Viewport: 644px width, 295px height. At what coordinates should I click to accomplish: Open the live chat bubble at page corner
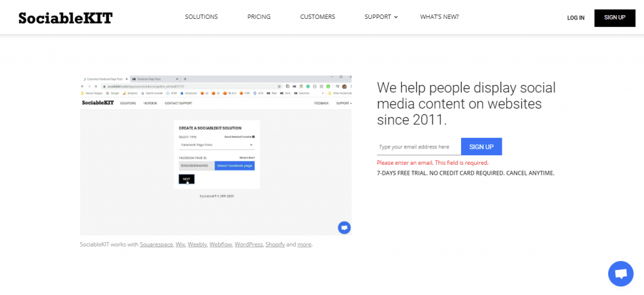621,274
